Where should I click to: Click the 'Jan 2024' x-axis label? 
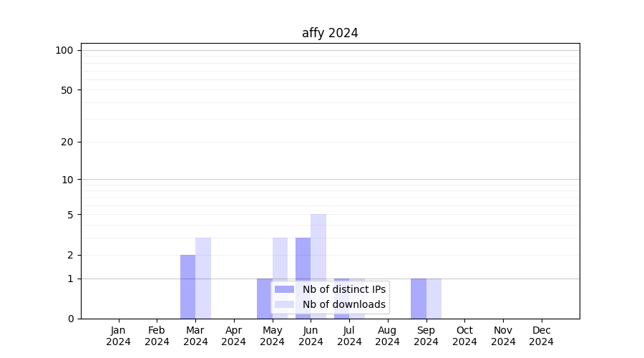(119, 336)
